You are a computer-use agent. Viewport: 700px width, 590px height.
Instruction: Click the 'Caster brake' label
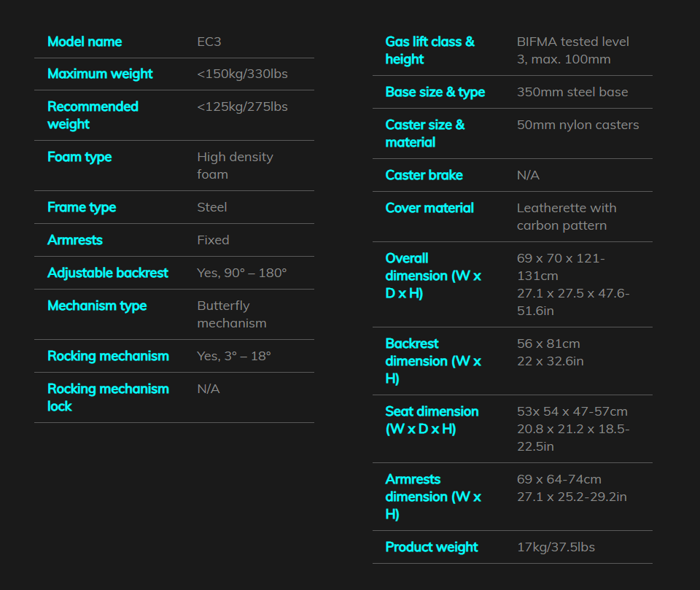click(424, 175)
